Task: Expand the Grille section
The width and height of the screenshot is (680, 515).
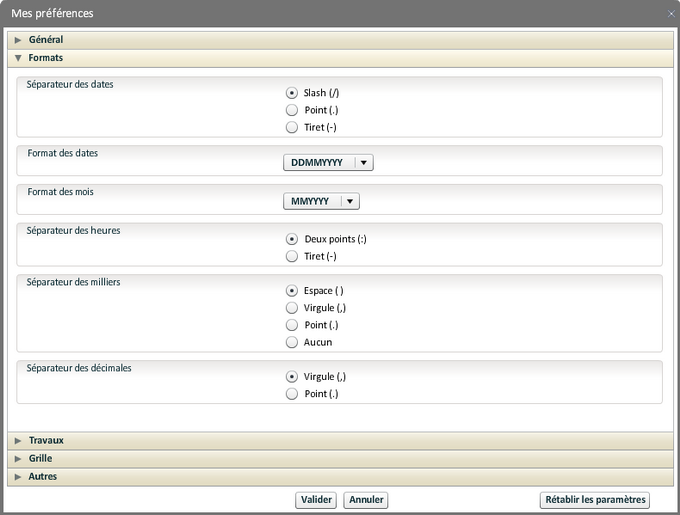Action: pos(40,458)
